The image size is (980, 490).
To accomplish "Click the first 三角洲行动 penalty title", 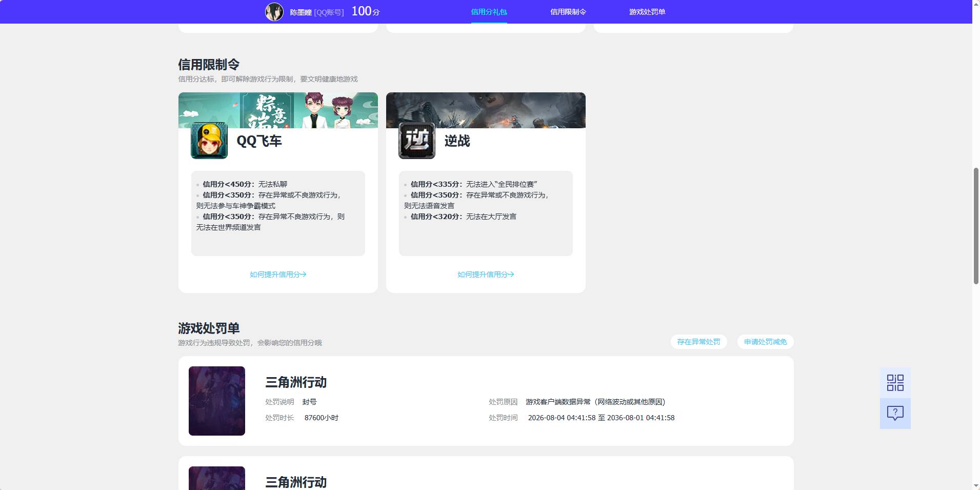I will pyautogui.click(x=296, y=382).
